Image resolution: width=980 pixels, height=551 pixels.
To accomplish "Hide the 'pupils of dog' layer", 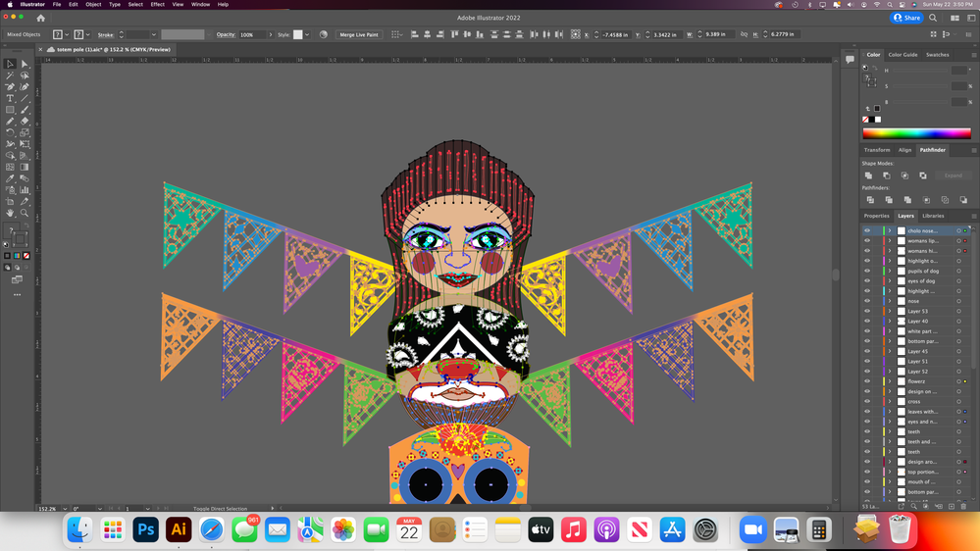I will pos(867,271).
